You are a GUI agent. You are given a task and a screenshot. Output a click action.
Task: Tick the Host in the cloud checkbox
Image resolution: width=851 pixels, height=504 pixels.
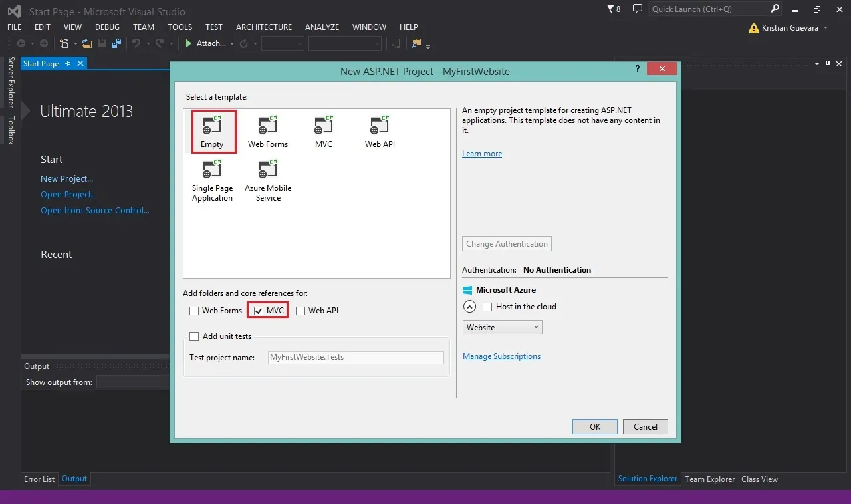click(x=487, y=307)
